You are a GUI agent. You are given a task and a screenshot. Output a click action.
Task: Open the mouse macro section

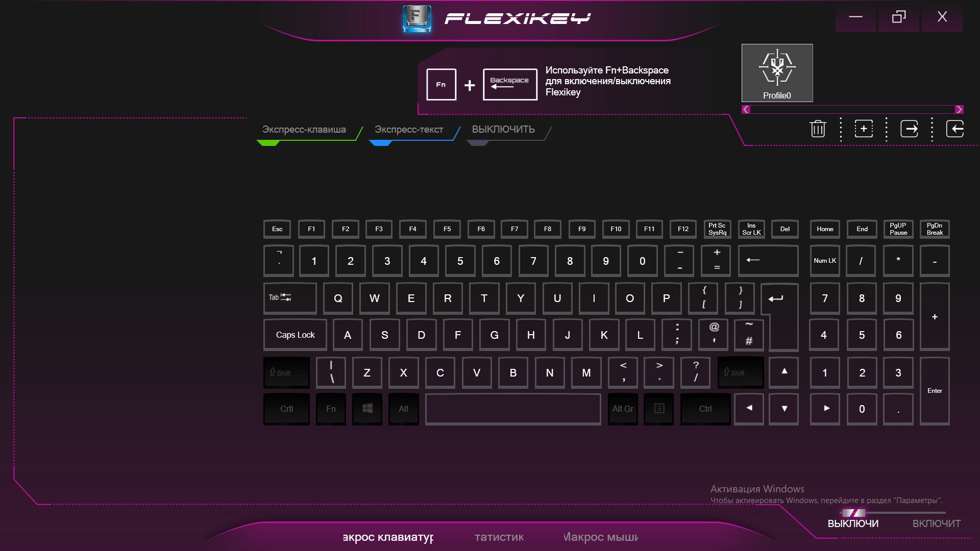[x=601, y=537]
